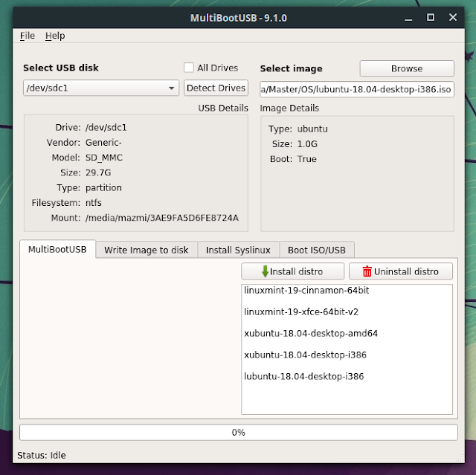Open the /dev/sdc1 USB disk dropdown
This screenshot has height=475, width=476.
[101, 88]
